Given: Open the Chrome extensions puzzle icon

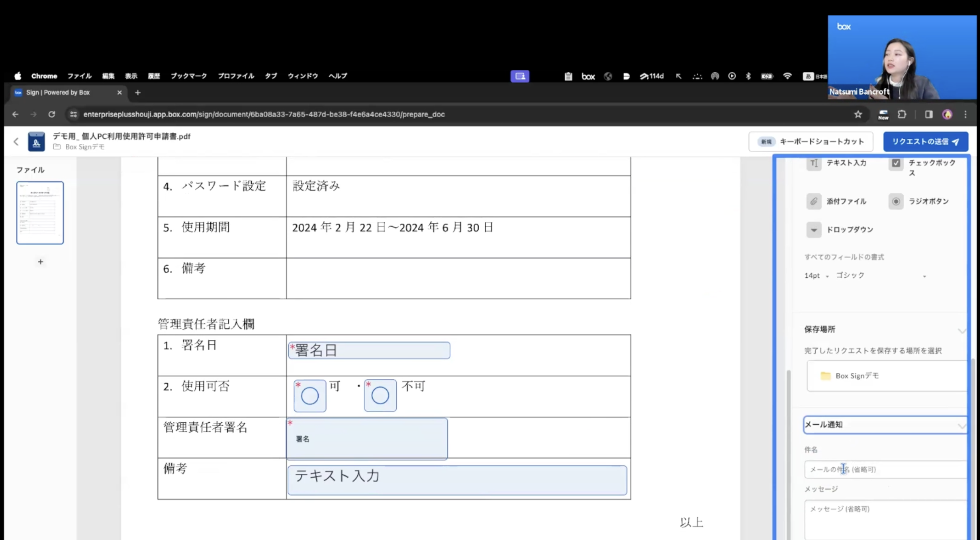Looking at the screenshot, I should pos(902,114).
